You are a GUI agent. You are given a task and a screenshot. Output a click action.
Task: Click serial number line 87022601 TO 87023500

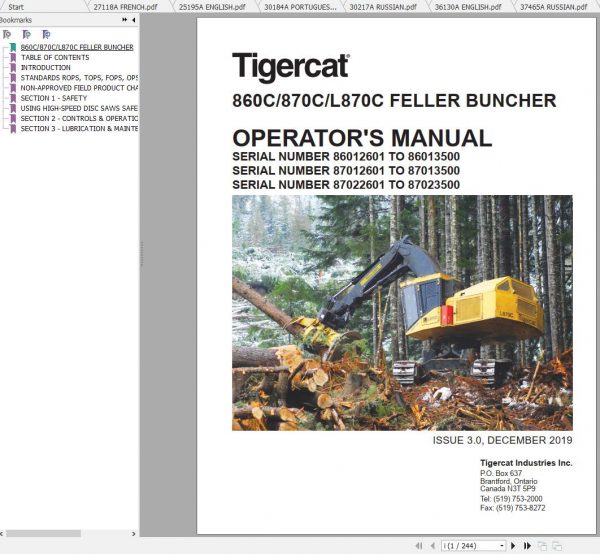click(x=346, y=185)
